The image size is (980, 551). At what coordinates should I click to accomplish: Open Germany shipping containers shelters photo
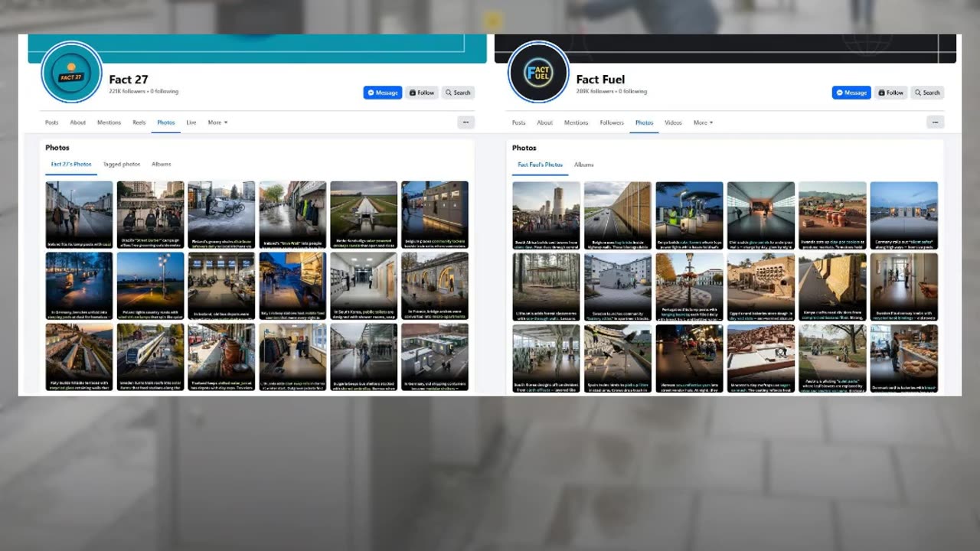pyautogui.click(x=435, y=357)
